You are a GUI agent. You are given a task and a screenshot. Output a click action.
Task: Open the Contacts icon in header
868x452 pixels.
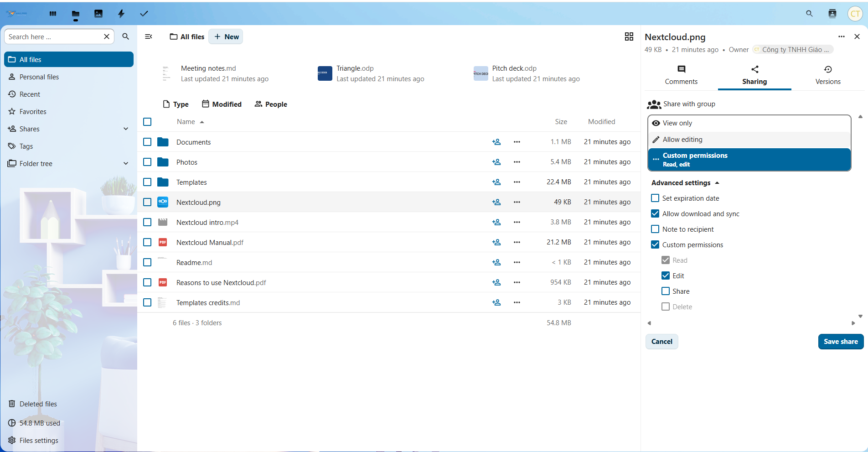[832, 14]
